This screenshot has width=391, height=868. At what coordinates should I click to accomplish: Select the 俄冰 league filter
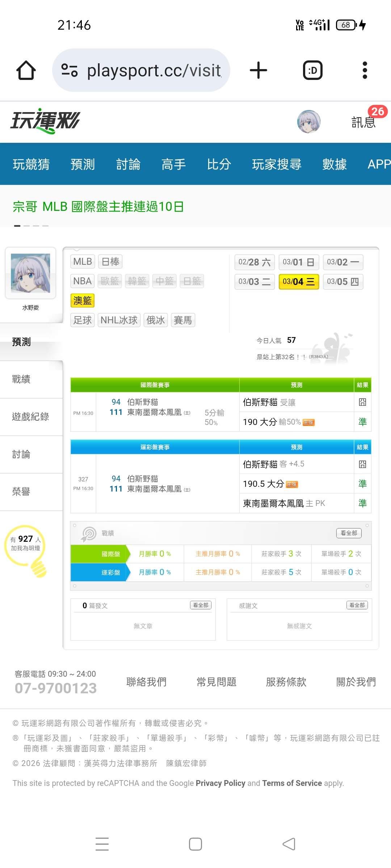pos(156,320)
